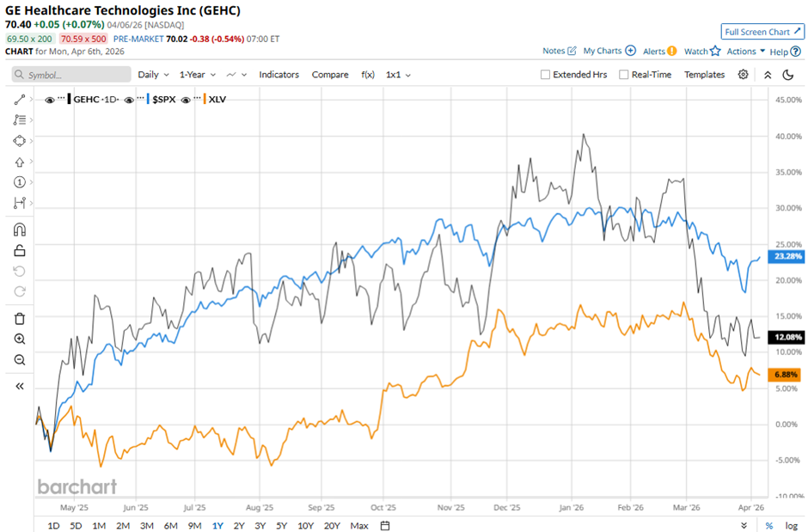Open XLV series options dots
The image size is (808, 532).
[x=198, y=97]
